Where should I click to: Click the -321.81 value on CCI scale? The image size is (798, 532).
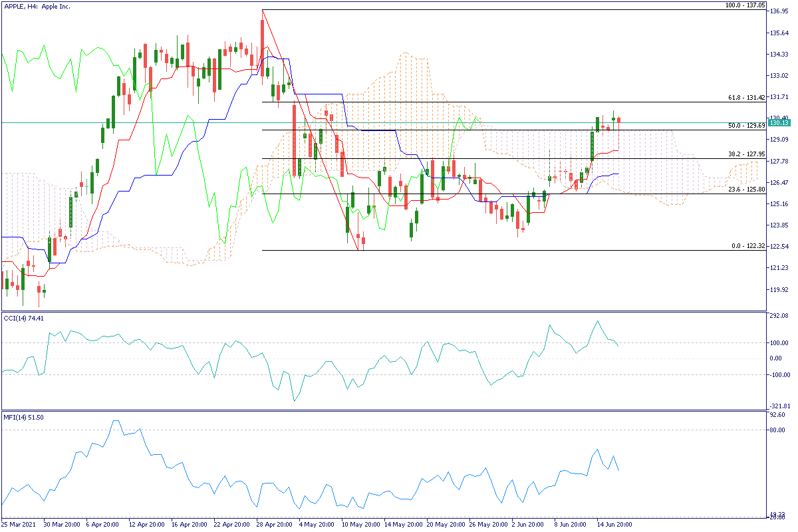point(778,406)
